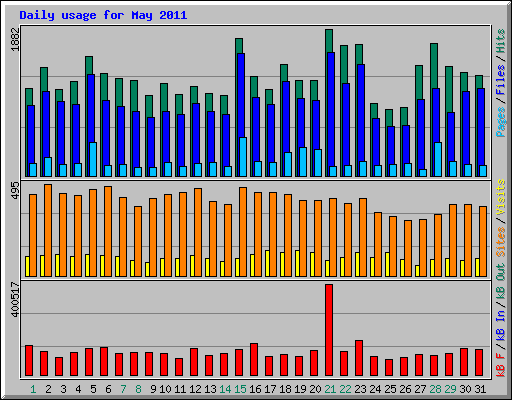
Task: Click the Hits legend label
Action: [x=501, y=41]
